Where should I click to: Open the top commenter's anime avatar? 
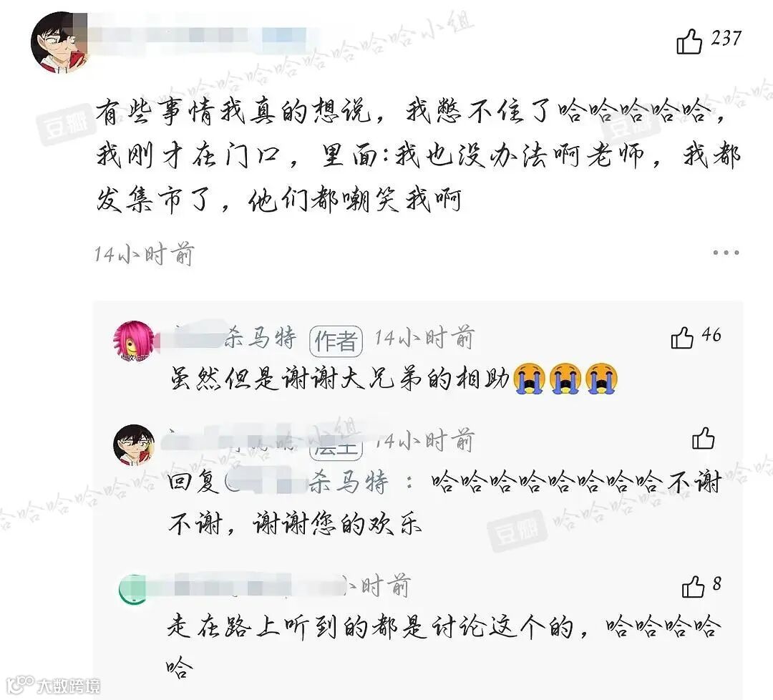[60, 42]
